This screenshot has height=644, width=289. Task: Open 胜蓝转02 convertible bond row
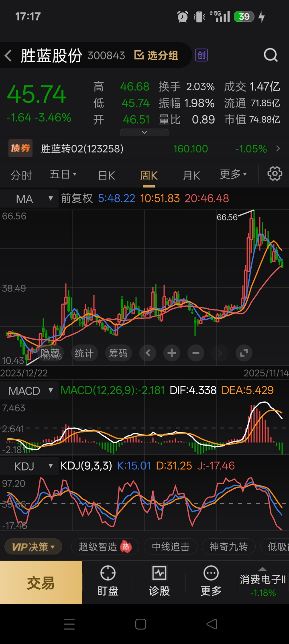coord(144,149)
